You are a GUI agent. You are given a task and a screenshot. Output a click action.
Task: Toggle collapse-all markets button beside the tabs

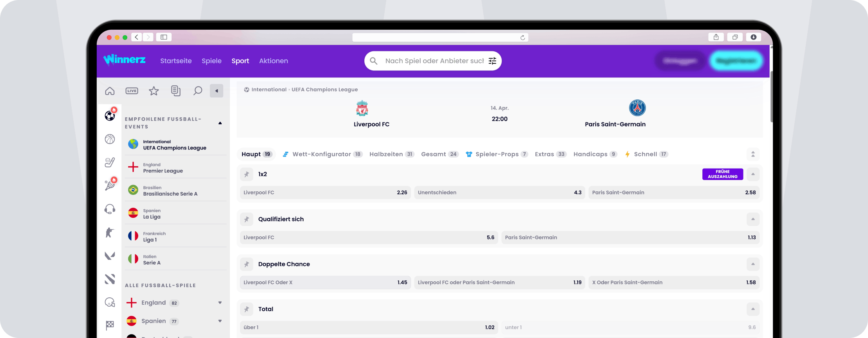tap(753, 154)
